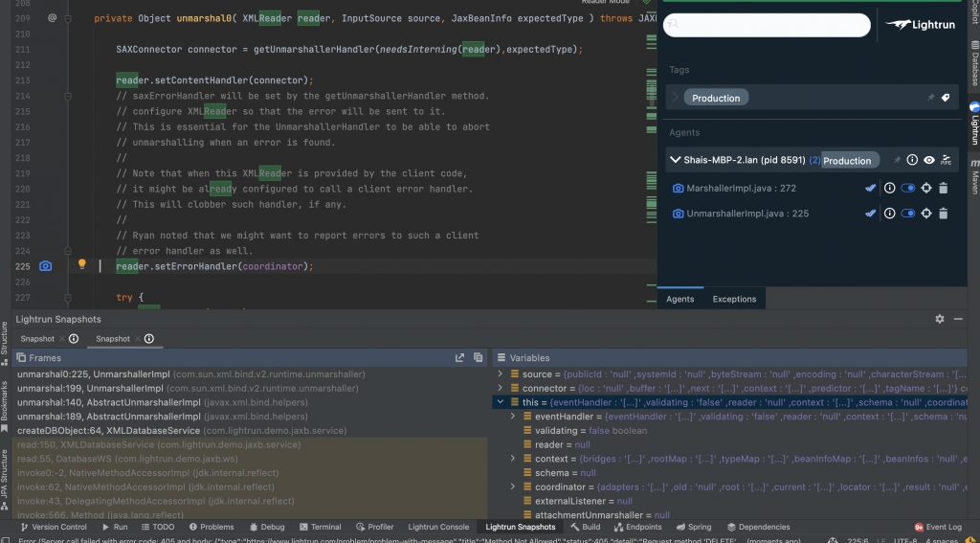
Task: Collapse the 'this' variable node
Action: click(x=501, y=403)
